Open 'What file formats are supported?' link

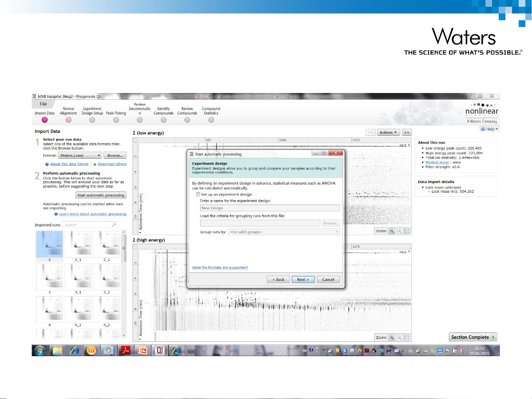tap(220, 268)
